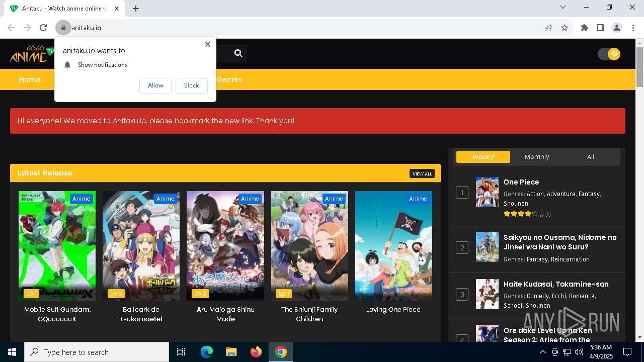The image size is (644, 362).
Task: Launch Firefox from the taskbar
Action: (256, 352)
